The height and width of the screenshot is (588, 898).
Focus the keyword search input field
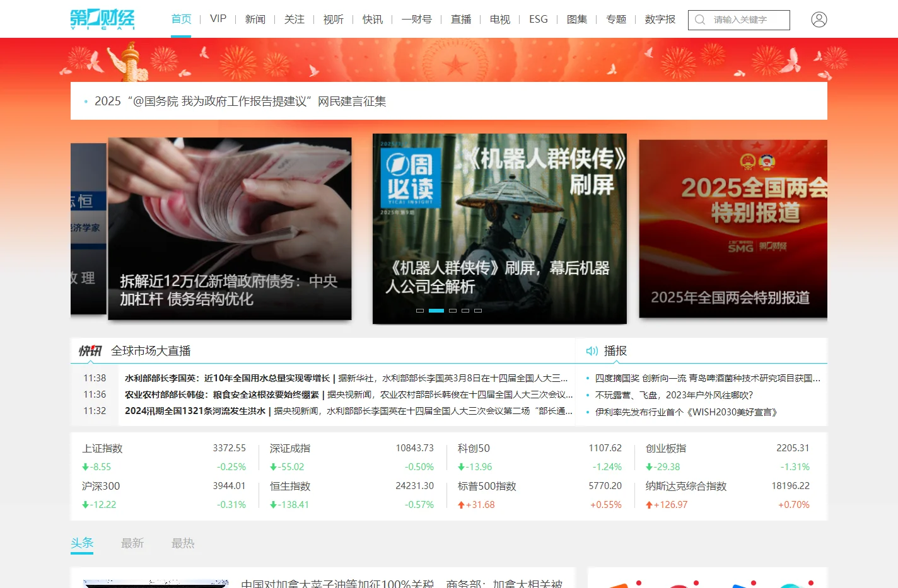click(x=739, y=20)
